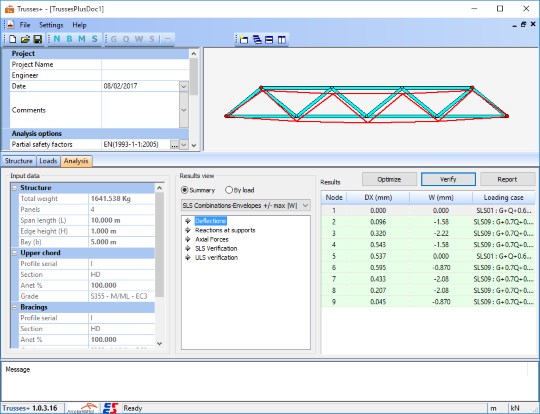
Task: Click the Span length value 10.000 m
Action: click(x=122, y=220)
